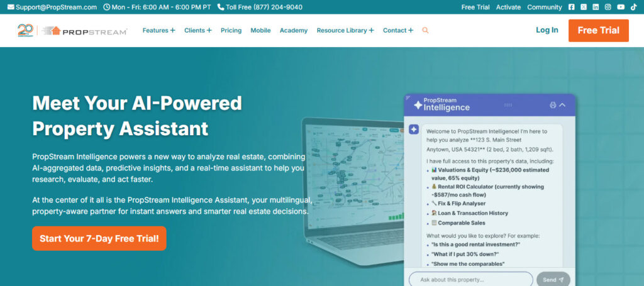The height and width of the screenshot is (286, 644).
Task: Visit PropStream's LinkedIn icon
Action: (596, 7)
